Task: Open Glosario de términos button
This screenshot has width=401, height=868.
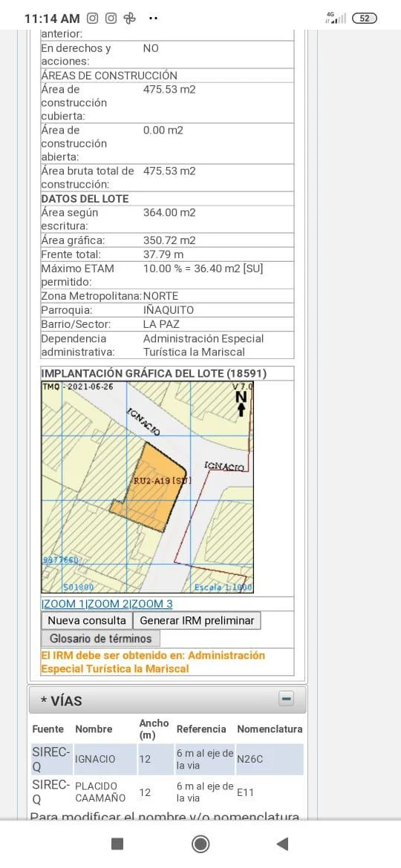Action: pos(101,638)
